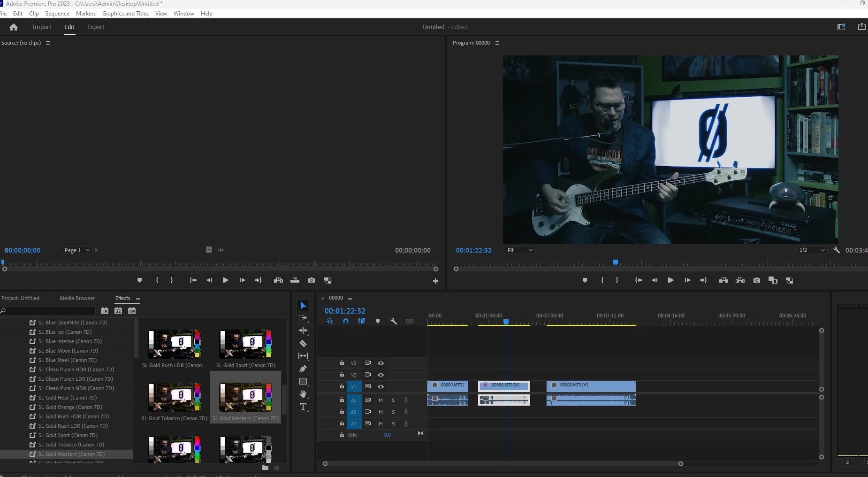
Task: Toggle V2 track output eye
Action: 381,375
